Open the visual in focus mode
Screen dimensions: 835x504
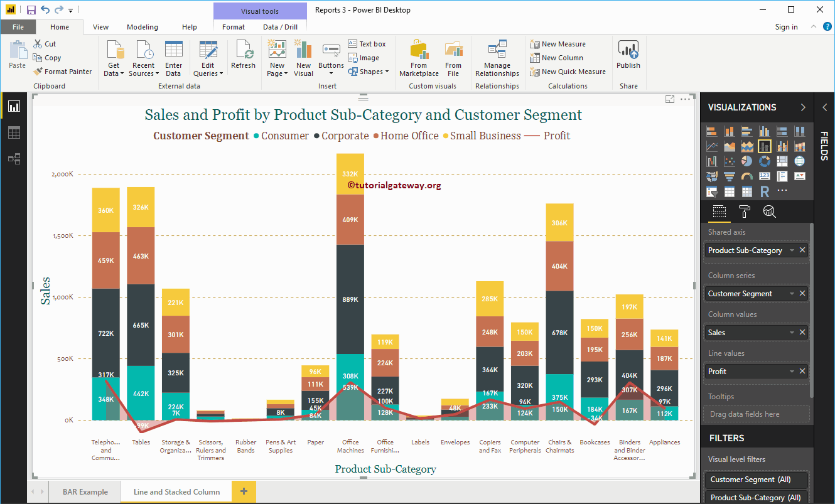click(671, 99)
